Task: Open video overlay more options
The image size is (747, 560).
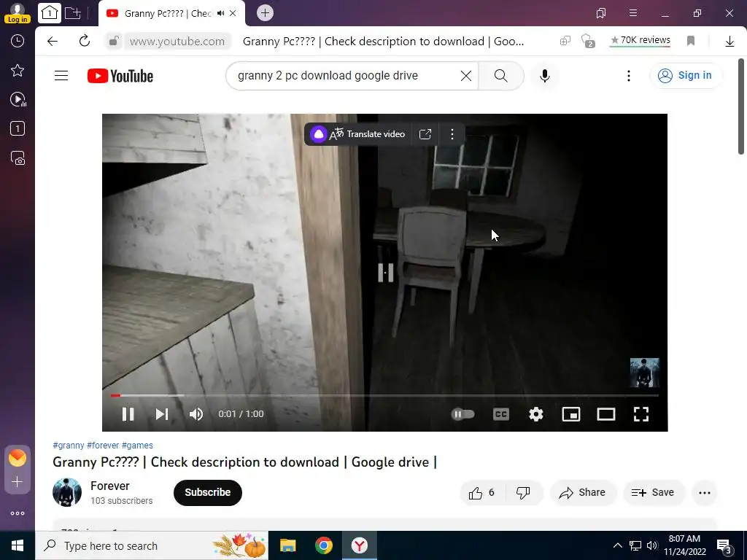Action: click(x=452, y=134)
